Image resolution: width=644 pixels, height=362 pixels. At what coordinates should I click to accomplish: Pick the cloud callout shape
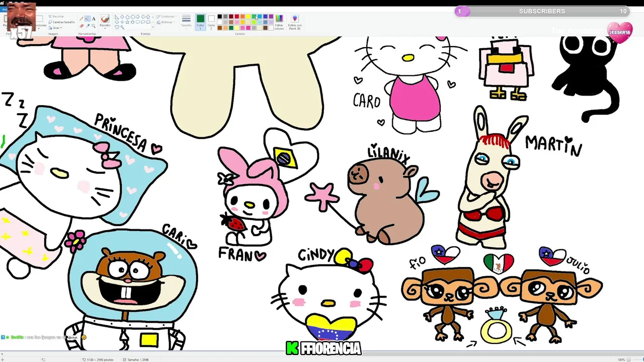tap(148, 22)
